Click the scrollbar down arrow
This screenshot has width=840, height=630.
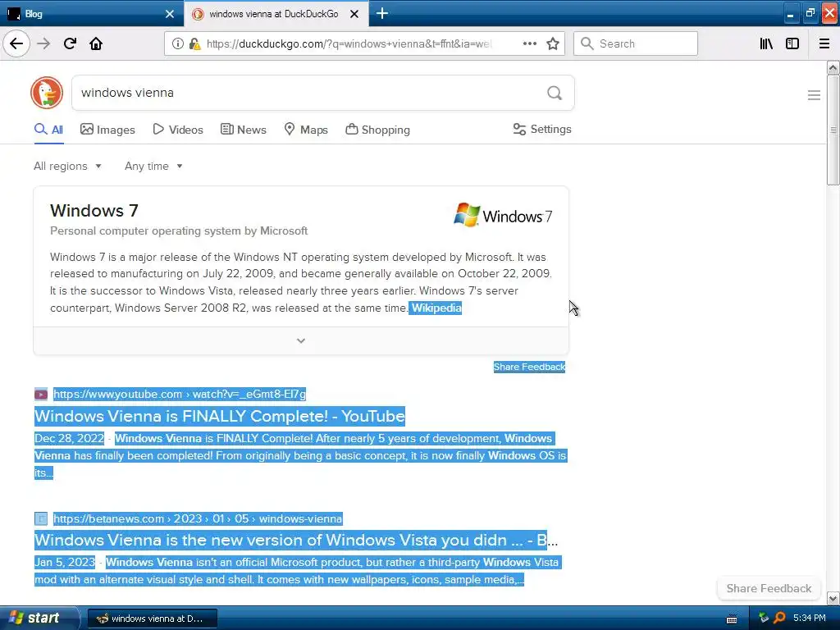(833, 598)
